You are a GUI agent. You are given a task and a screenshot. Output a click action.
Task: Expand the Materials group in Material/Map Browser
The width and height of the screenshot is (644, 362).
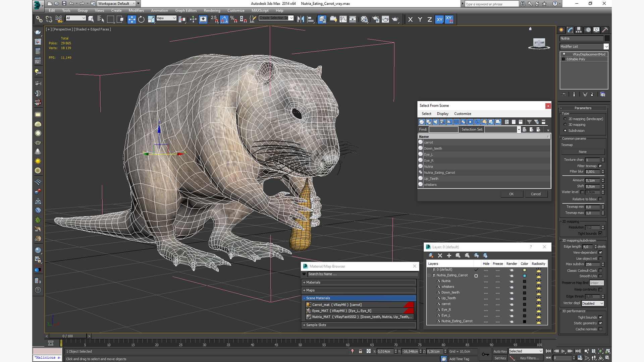360,283
